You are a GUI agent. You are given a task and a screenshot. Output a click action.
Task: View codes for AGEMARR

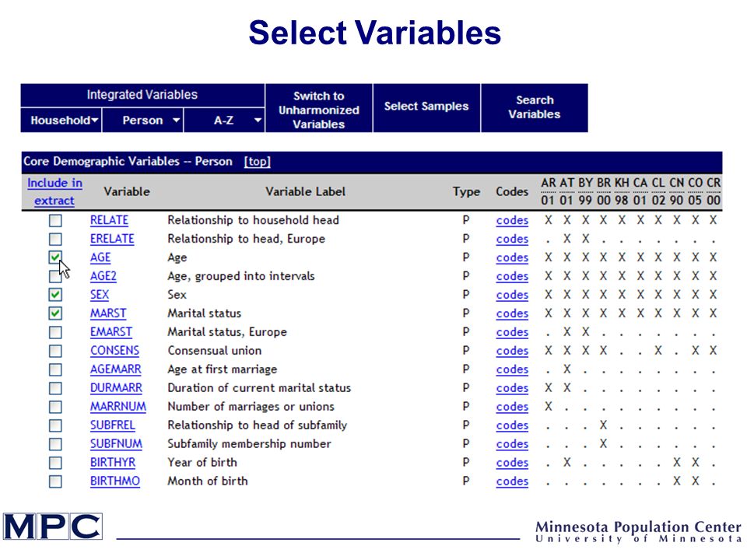tap(512, 369)
